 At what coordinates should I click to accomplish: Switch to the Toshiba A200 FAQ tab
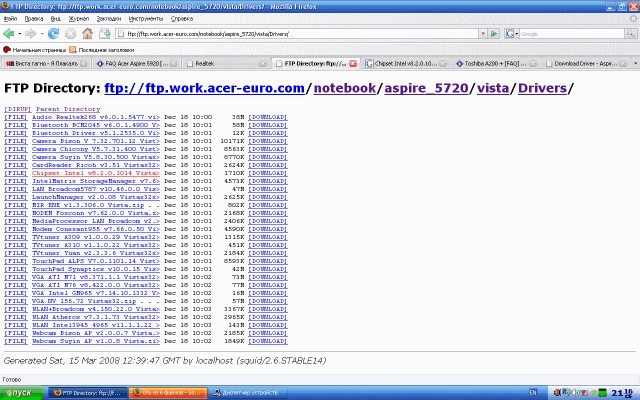point(496,63)
